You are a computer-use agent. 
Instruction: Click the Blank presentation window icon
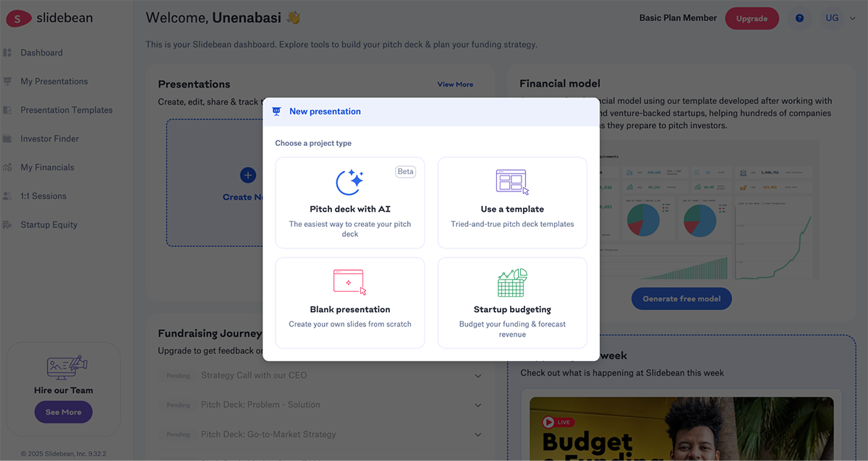349,282
